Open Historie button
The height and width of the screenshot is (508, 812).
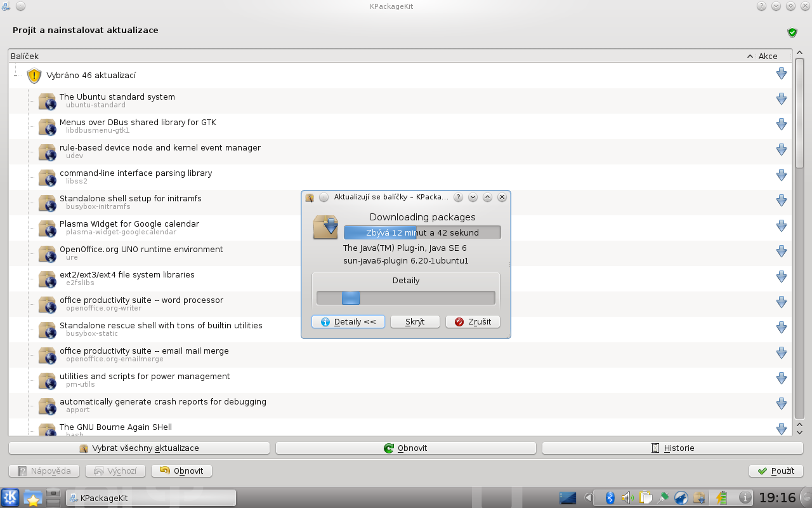[x=672, y=448]
